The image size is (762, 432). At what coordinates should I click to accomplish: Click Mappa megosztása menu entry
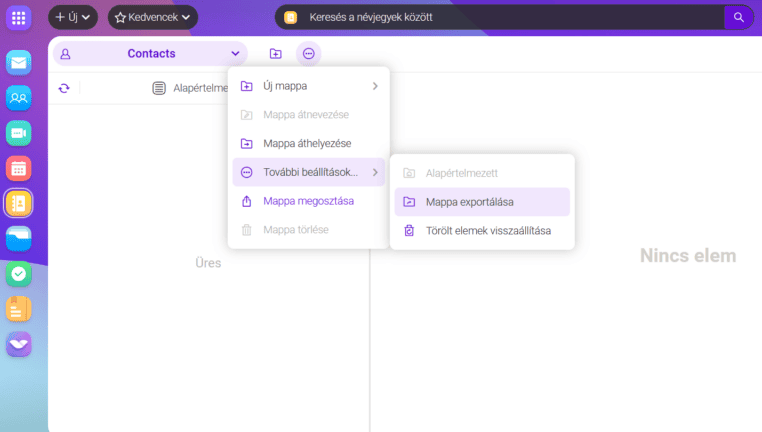pyautogui.click(x=308, y=201)
